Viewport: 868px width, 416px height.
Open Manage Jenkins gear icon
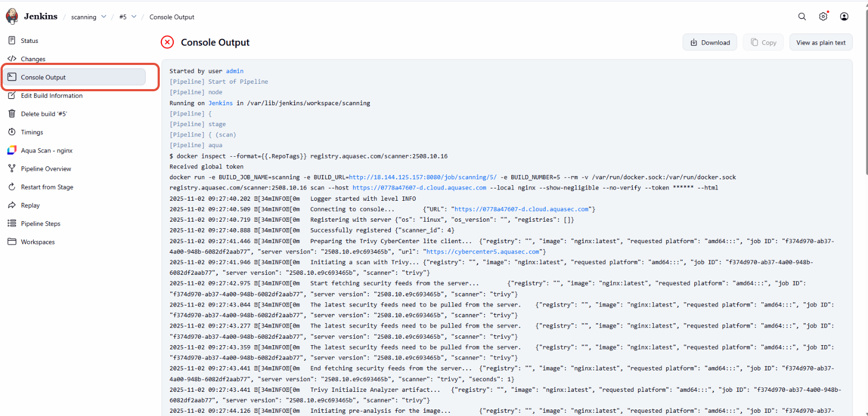coord(823,17)
